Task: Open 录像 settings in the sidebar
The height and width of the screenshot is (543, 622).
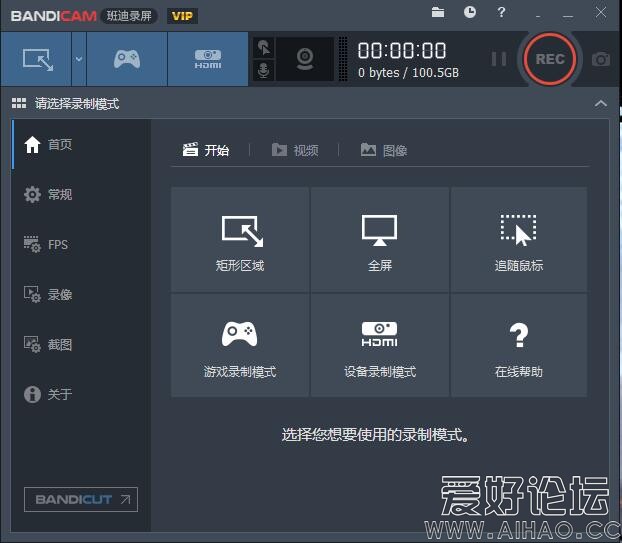Action: point(81,294)
